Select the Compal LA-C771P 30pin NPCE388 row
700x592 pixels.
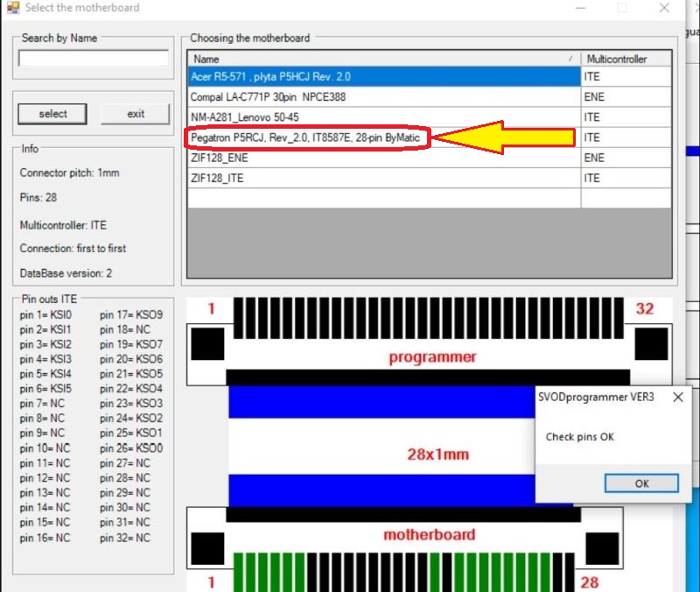(x=384, y=97)
